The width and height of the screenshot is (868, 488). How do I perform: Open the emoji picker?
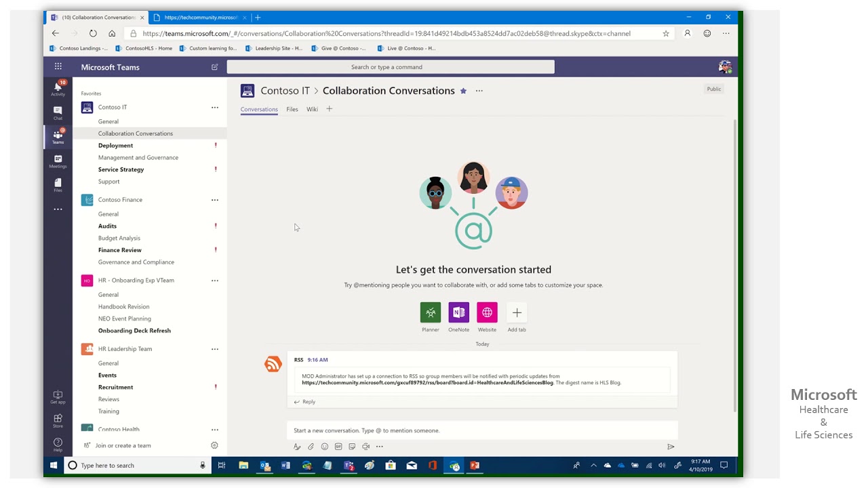click(x=325, y=447)
